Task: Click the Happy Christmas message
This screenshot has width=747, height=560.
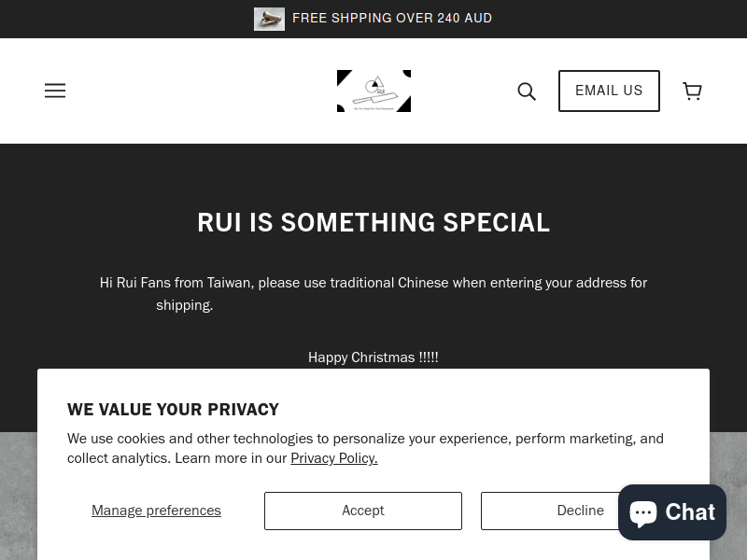Action: point(373,357)
